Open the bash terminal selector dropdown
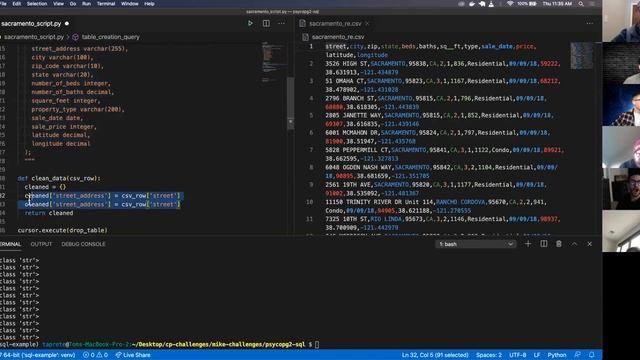640x360 pixels. click(x=476, y=244)
